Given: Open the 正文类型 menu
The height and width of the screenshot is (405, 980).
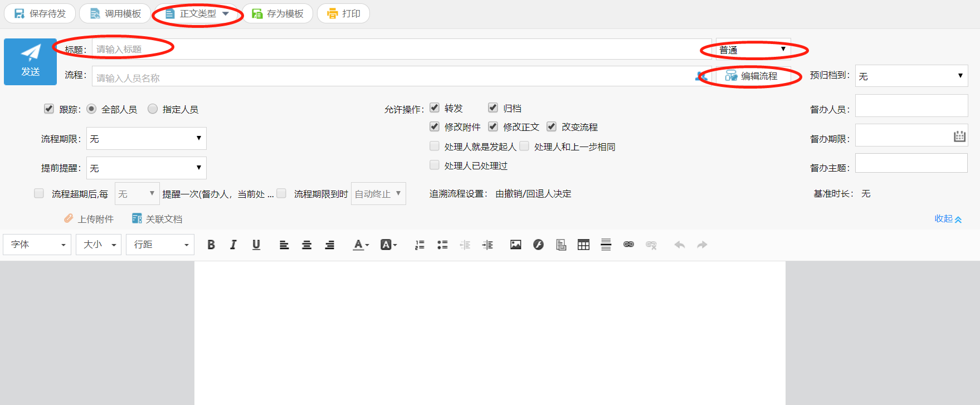Looking at the screenshot, I should tap(198, 13).
